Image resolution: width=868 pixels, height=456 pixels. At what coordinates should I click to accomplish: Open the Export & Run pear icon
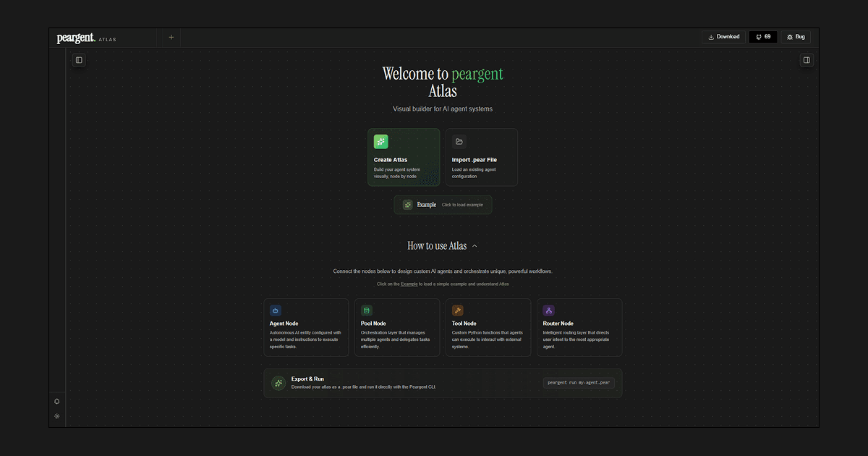click(278, 383)
